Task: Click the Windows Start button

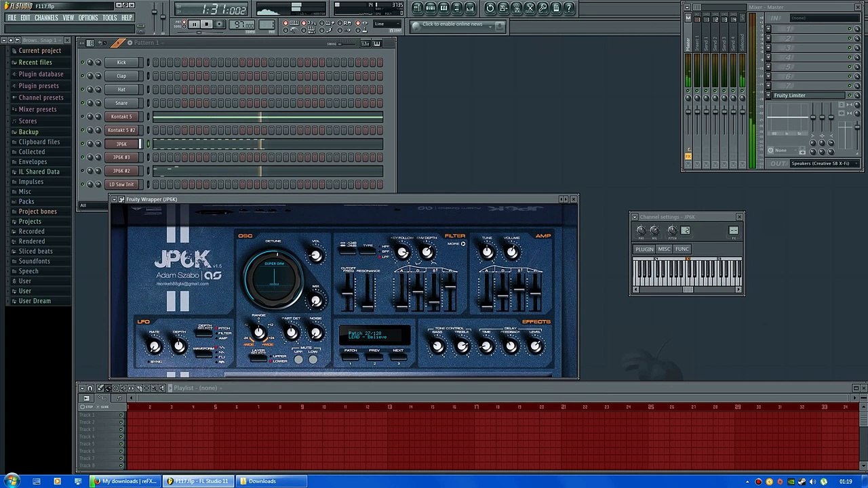Action: click(12, 481)
